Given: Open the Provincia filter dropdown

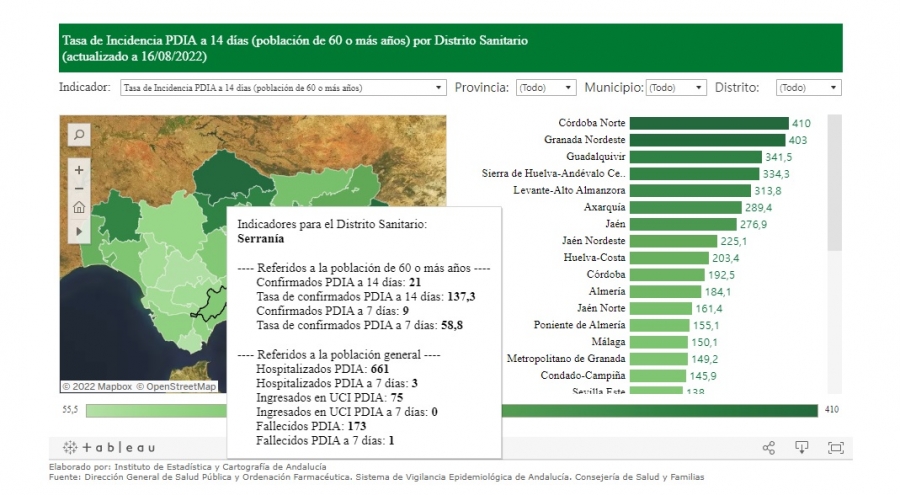Looking at the screenshot, I should pos(546,88).
